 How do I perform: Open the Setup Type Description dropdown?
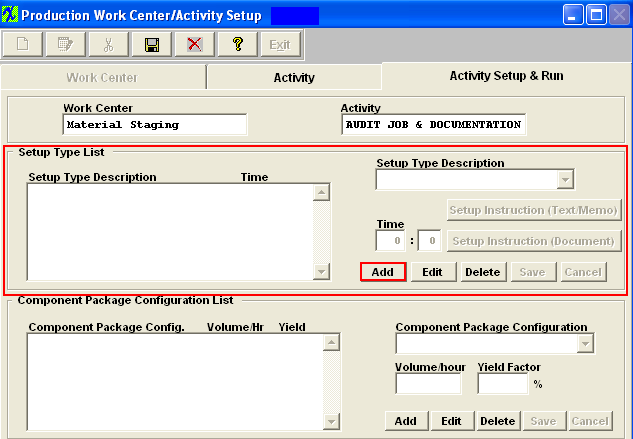coord(565,179)
